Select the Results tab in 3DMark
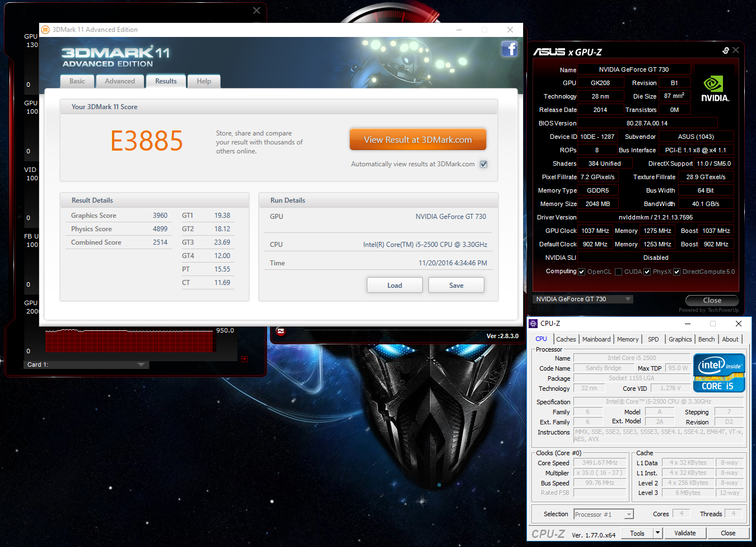756x547 pixels. (x=166, y=81)
